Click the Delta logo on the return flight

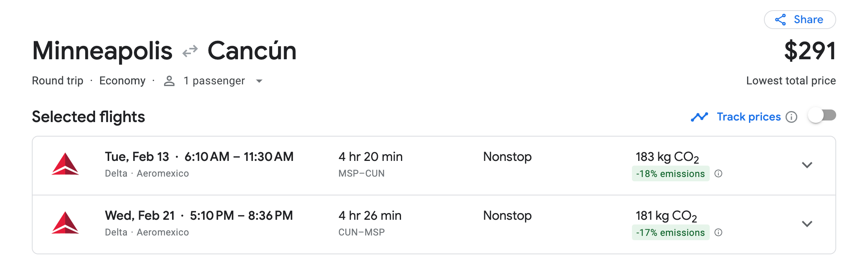tap(65, 223)
